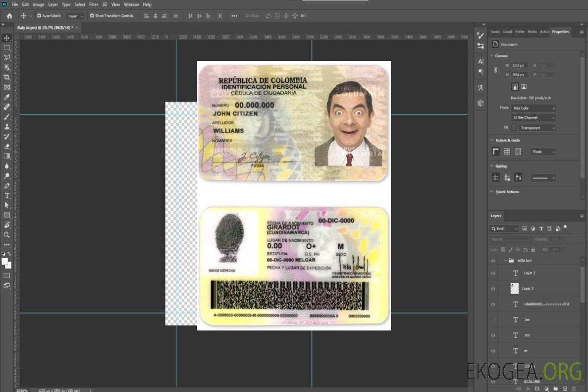Open the Mode RGB Color dropdown
This screenshot has height=392, width=588.
point(533,108)
